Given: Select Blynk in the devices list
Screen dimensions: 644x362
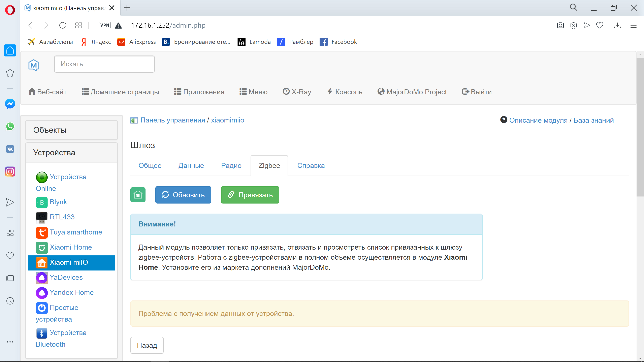Looking at the screenshot, I should pyautogui.click(x=59, y=202).
